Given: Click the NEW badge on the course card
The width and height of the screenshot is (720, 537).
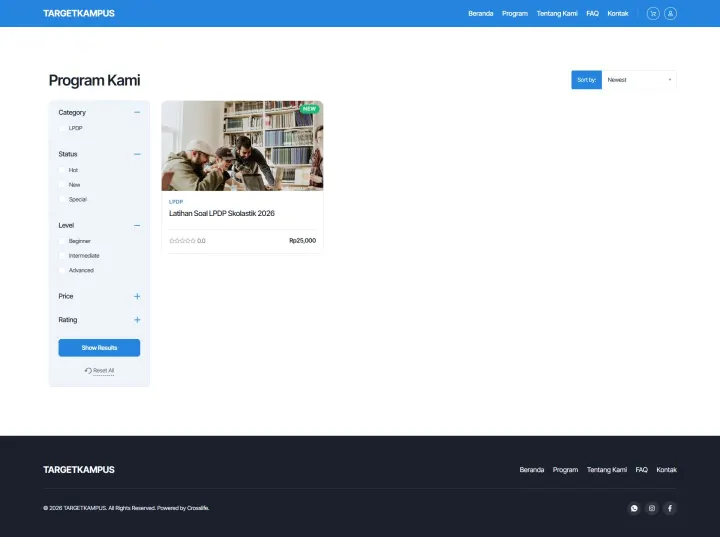Looking at the screenshot, I should (x=309, y=109).
